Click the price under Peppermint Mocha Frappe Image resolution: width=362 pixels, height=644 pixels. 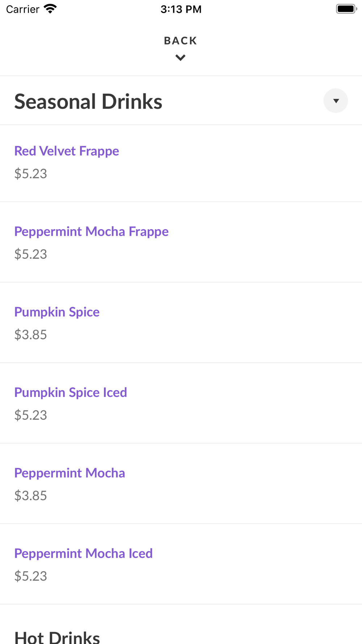pos(31,254)
